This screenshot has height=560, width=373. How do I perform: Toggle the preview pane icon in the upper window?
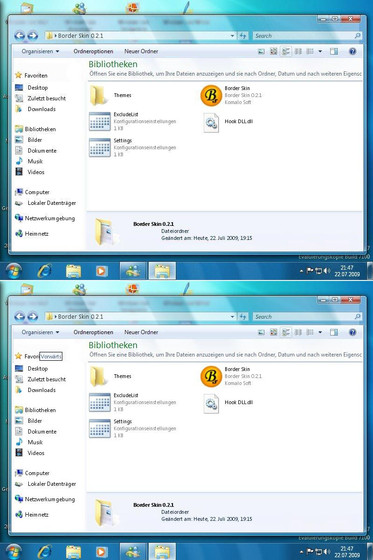(x=334, y=51)
